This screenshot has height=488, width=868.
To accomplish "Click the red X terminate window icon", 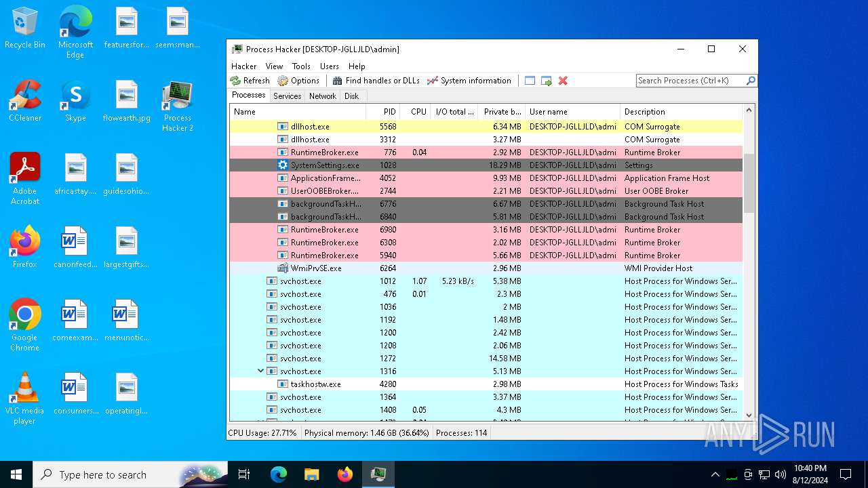I will pos(563,81).
